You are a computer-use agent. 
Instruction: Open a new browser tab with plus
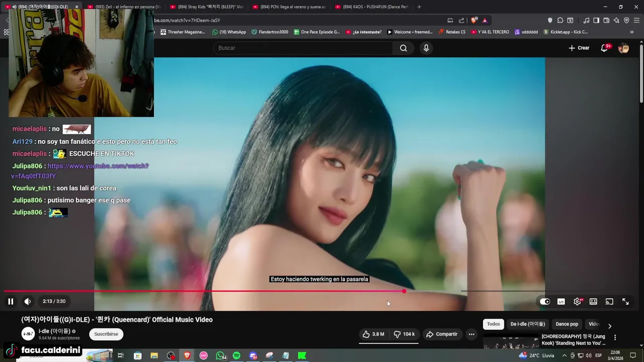pyautogui.click(x=419, y=7)
